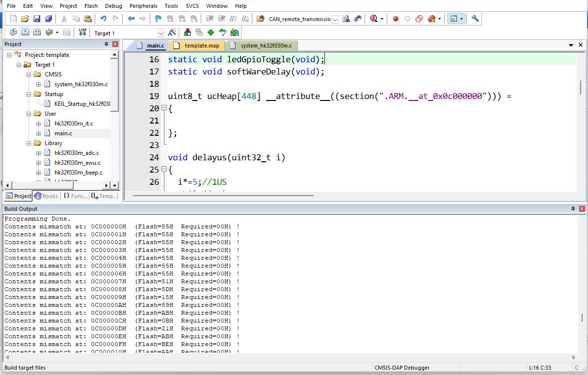Screen dimensions: 588x375
Task: Open debug button dropdown arrow
Action: (x=382, y=19)
